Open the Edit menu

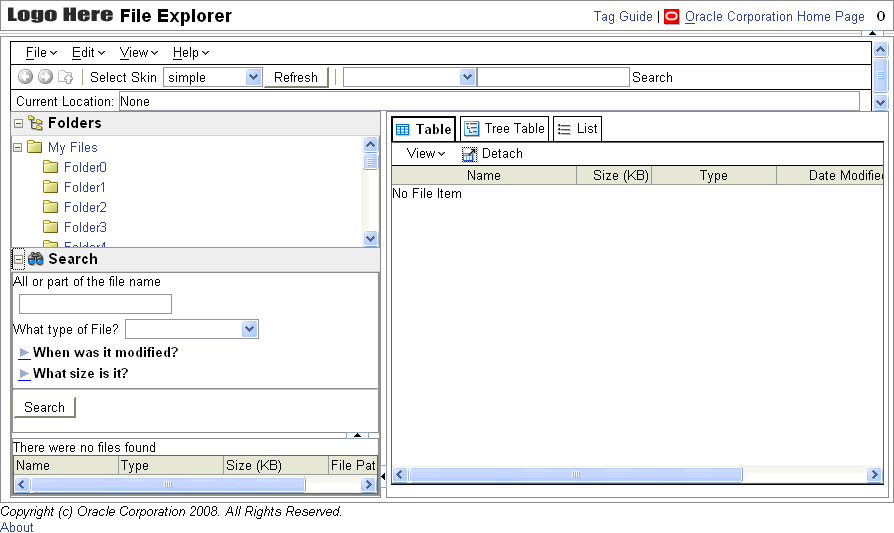coord(88,52)
